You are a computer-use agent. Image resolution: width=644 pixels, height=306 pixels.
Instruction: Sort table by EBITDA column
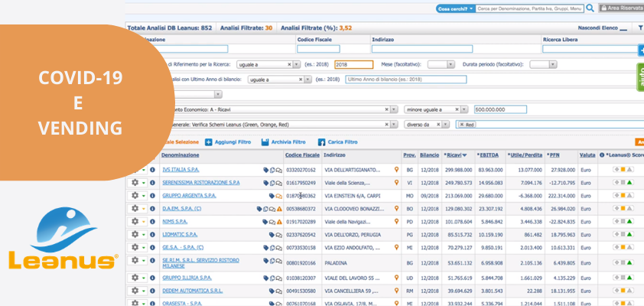[487, 155]
